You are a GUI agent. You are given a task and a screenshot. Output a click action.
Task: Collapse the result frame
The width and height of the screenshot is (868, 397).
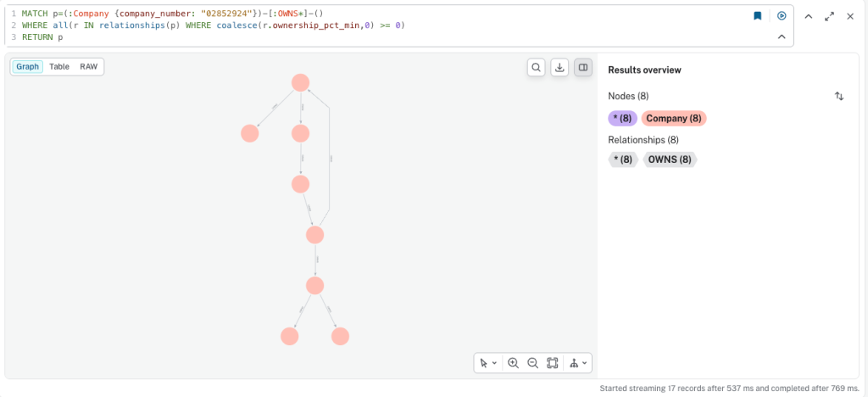pyautogui.click(x=808, y=16)
